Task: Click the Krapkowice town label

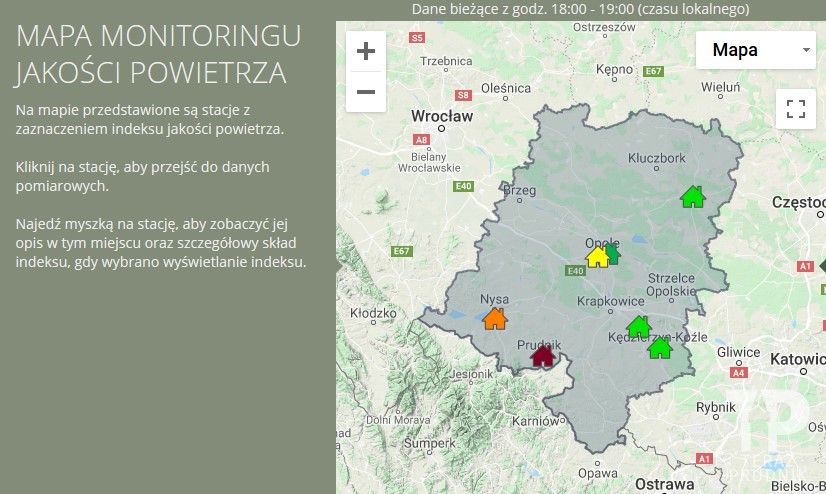Action: tap(611, 301)
